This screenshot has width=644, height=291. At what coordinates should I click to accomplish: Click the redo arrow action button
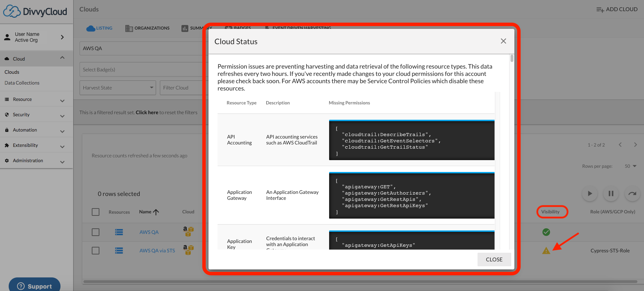pyautogui.click(x=632, y=194)
